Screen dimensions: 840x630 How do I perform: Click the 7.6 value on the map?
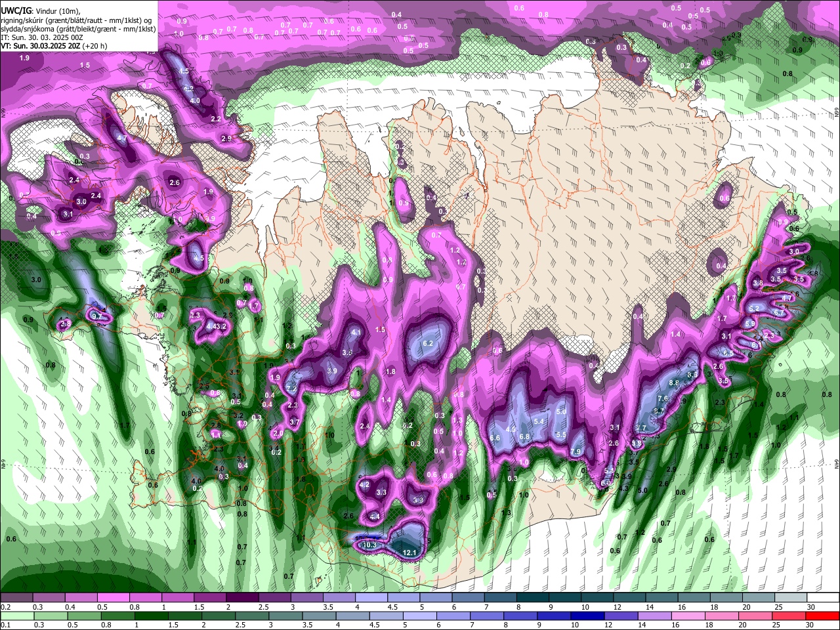click(x=663, y=398)
